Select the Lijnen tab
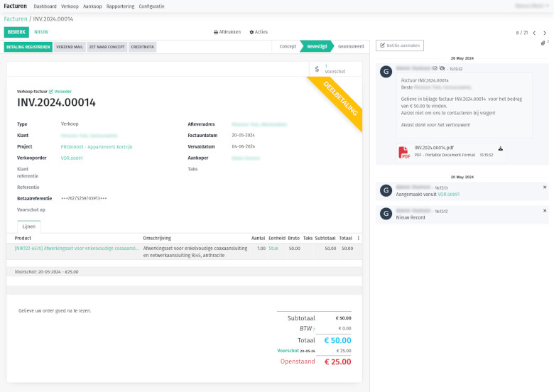 29,226
